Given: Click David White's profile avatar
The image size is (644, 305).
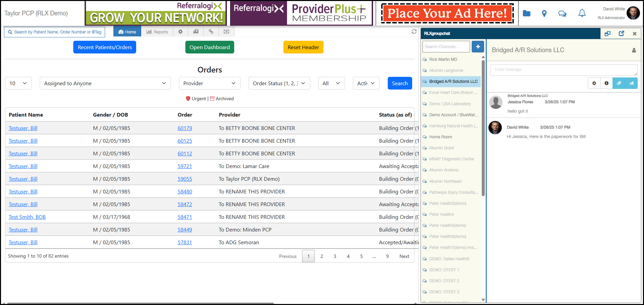Looking at the screenshot, I should pos(633,13).
